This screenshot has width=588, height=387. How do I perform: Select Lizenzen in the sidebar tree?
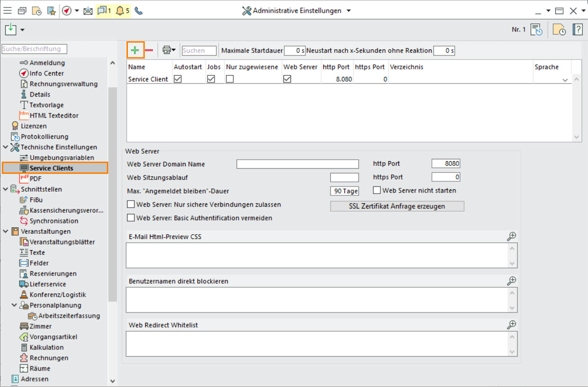click(33, 126)
